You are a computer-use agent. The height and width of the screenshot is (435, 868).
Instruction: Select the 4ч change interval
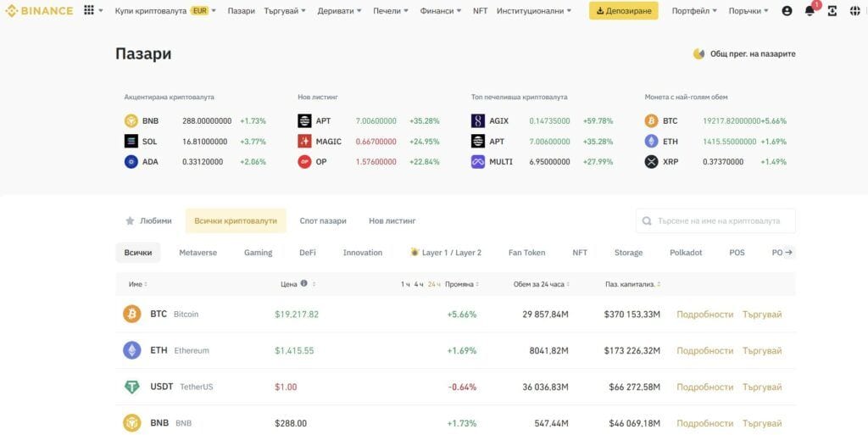[419, 284]
